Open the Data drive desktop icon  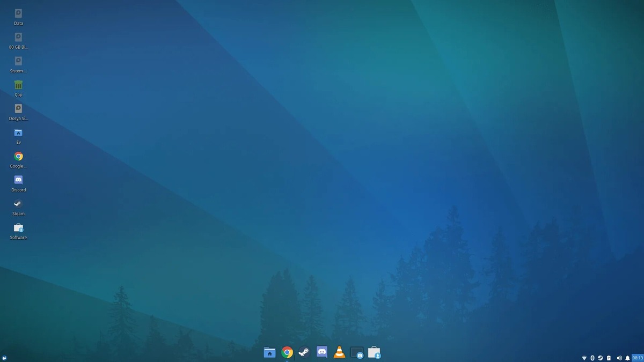(18, 13)
